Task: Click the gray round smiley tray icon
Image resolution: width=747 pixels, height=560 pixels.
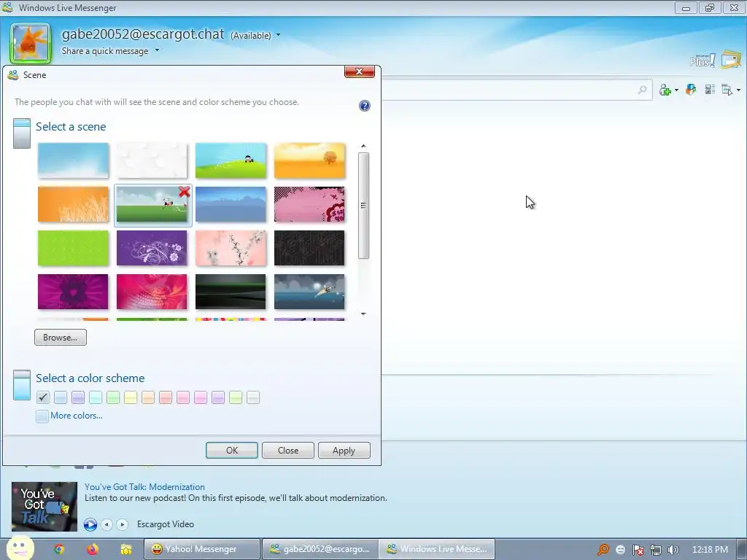Action: pyautogui.click(x=620, y=550)
